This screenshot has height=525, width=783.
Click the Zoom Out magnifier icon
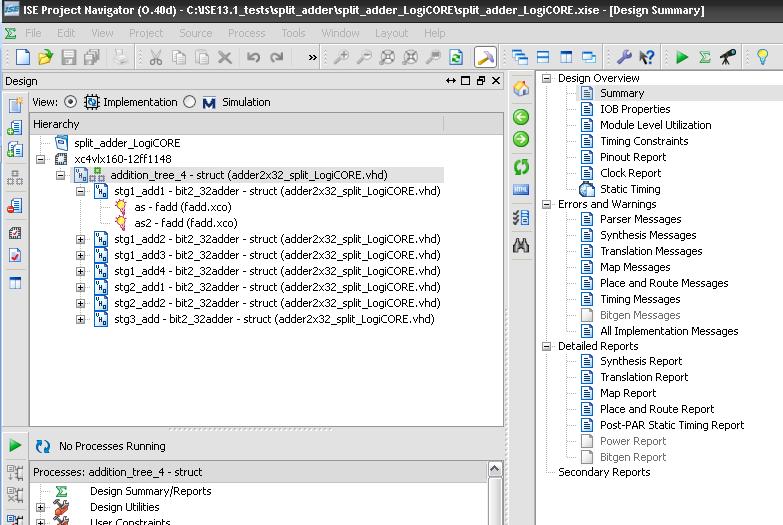tap(364, 57)
